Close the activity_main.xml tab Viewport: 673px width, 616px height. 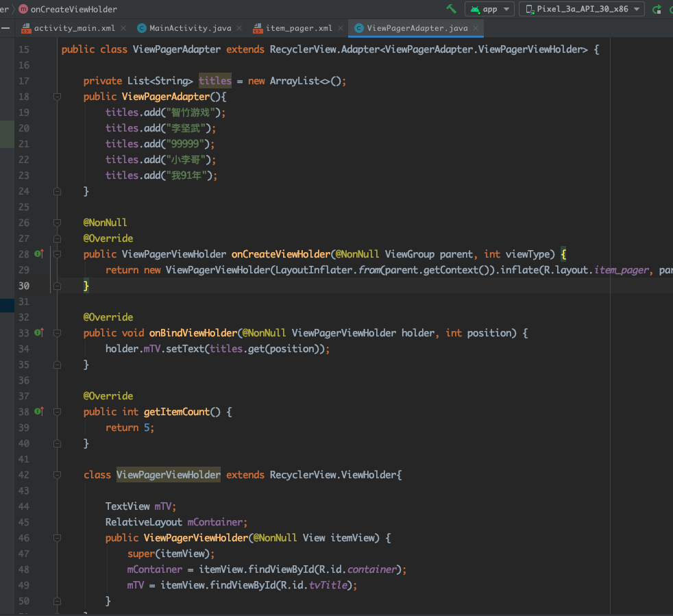tap(123, 28)
